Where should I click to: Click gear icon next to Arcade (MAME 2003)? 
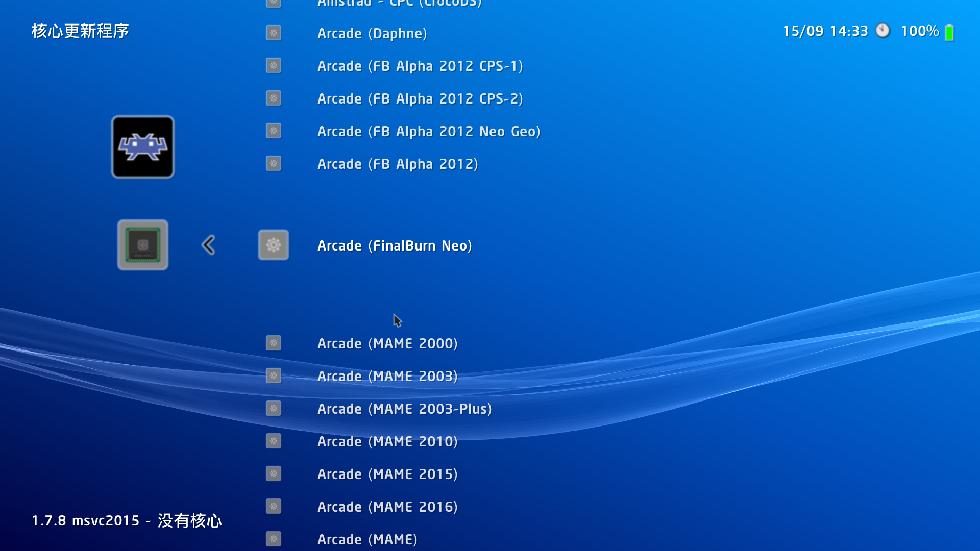274,376
